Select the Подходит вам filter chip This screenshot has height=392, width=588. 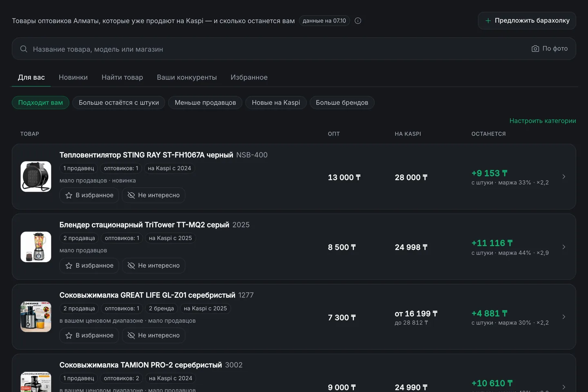point(40,102)
